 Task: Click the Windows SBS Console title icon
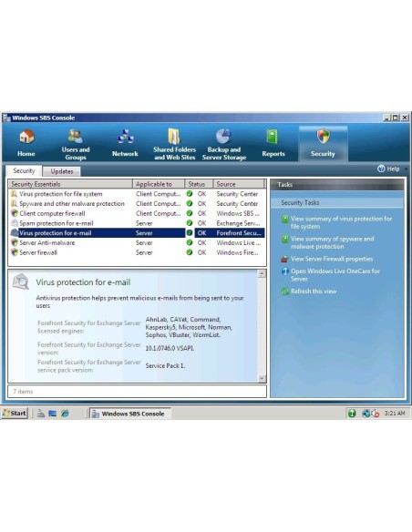6,118
